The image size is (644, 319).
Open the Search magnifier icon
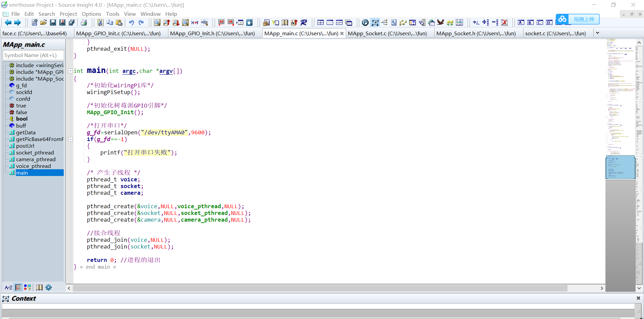point(157,22)
